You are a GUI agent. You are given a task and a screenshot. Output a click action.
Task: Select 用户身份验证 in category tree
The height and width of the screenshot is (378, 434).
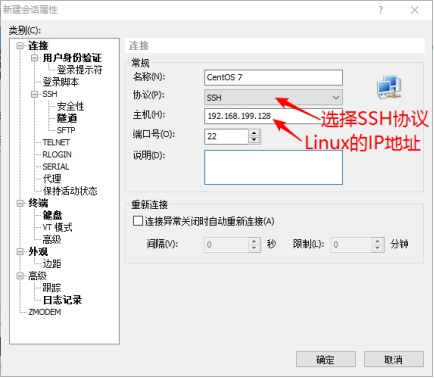[x=72, y=58]
